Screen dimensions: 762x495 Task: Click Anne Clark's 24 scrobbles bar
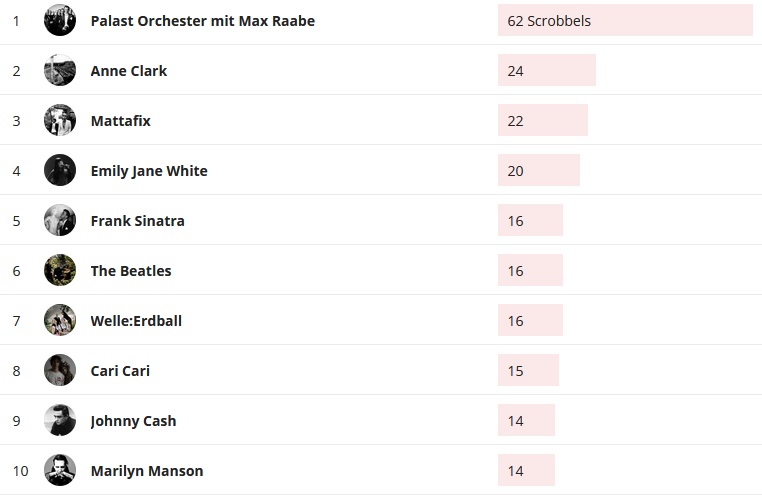pos(546,70)
